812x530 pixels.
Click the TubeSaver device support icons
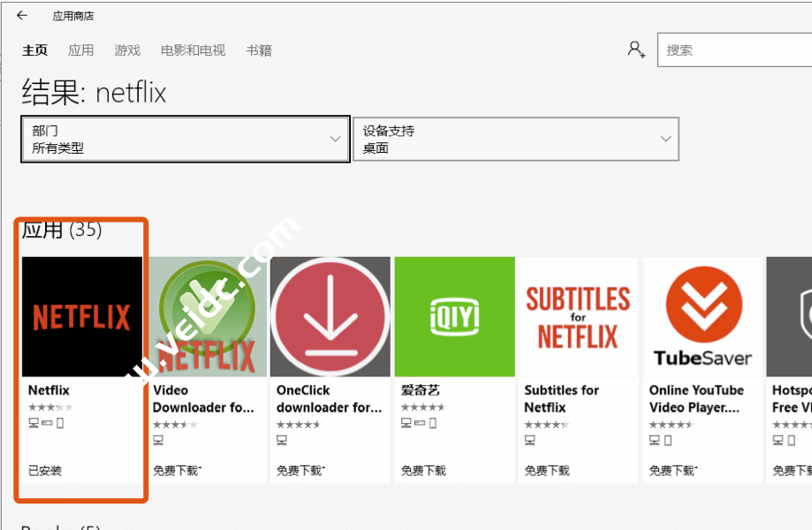[661, 441]
